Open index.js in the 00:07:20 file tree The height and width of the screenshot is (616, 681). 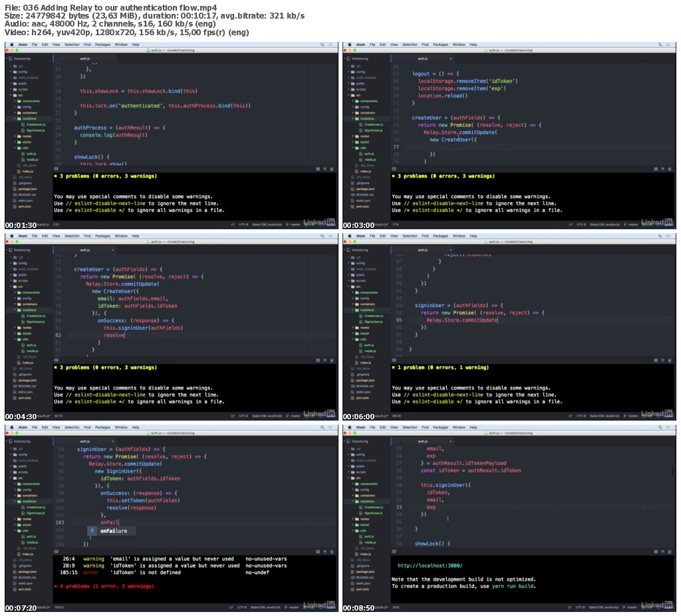tap(27, 554)
